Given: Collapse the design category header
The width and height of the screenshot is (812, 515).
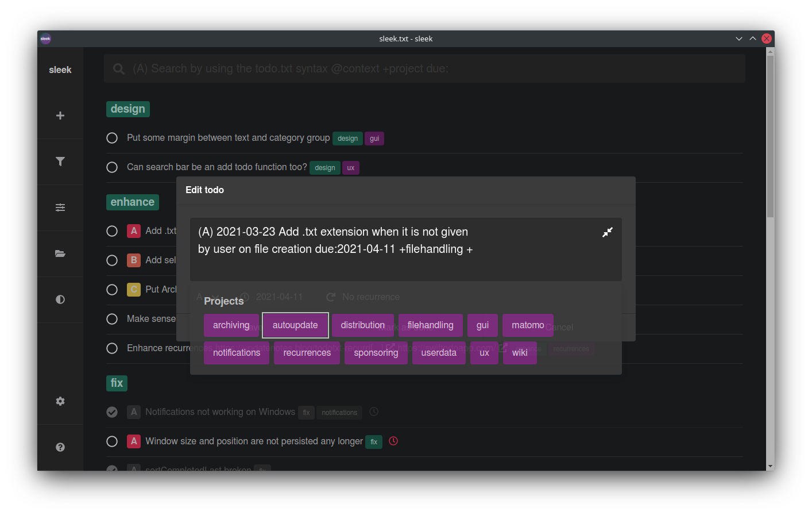Looking at the screenshot, I should pos(128,109).
